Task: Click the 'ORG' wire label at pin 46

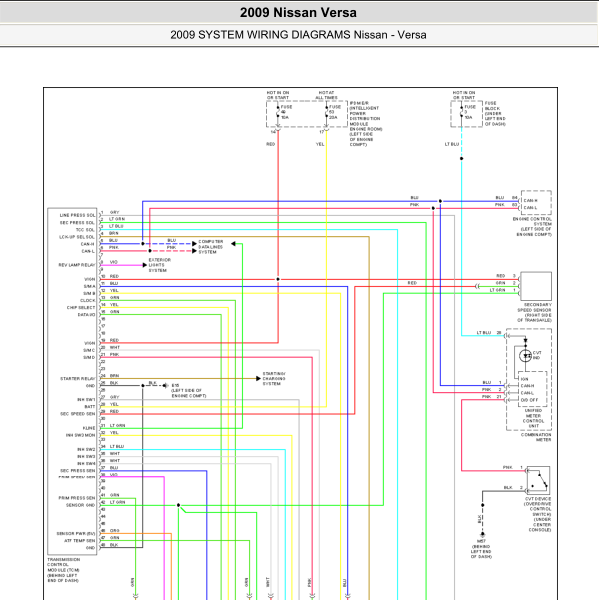Action: (114, 531)
